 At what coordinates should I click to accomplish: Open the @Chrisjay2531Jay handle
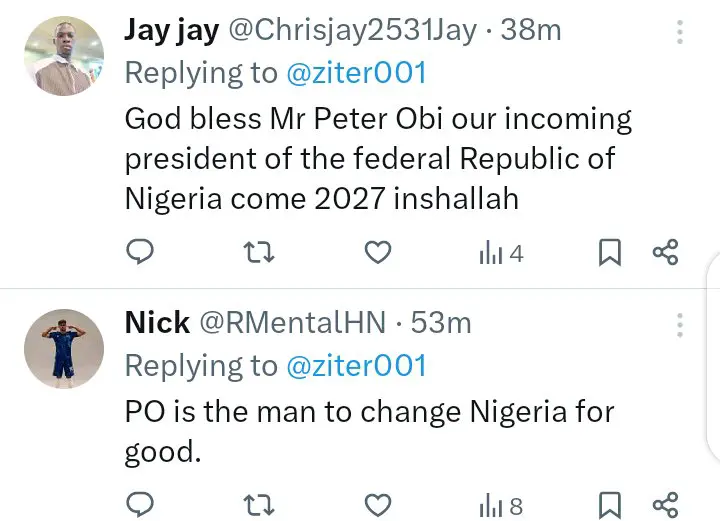pyautogui.click(x=353, y=31)
